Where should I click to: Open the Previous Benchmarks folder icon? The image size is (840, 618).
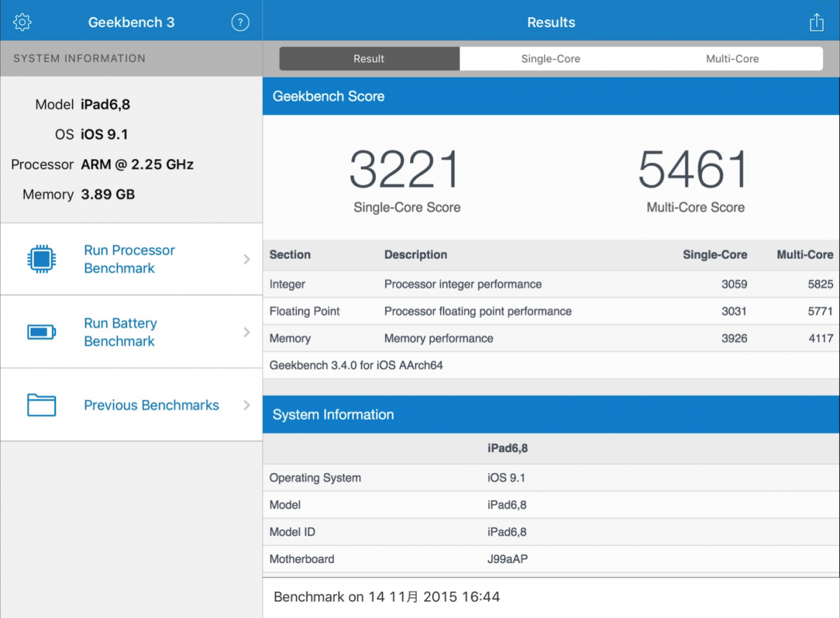41,405
